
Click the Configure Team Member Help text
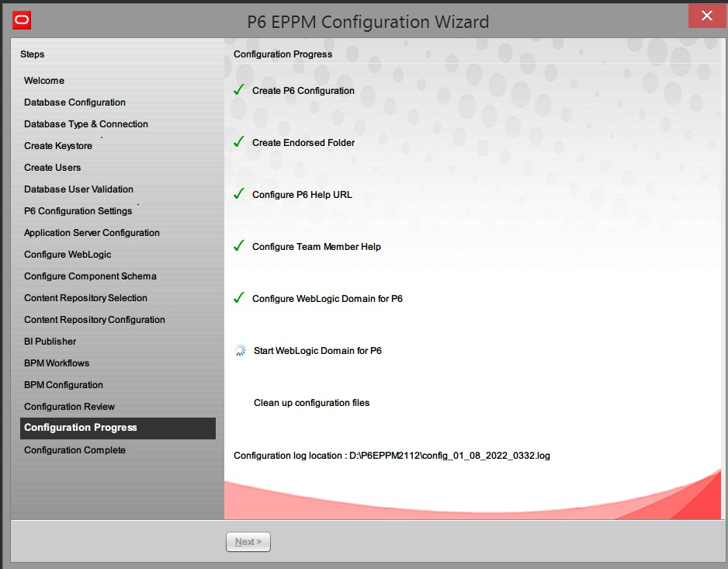click(317, 247)
